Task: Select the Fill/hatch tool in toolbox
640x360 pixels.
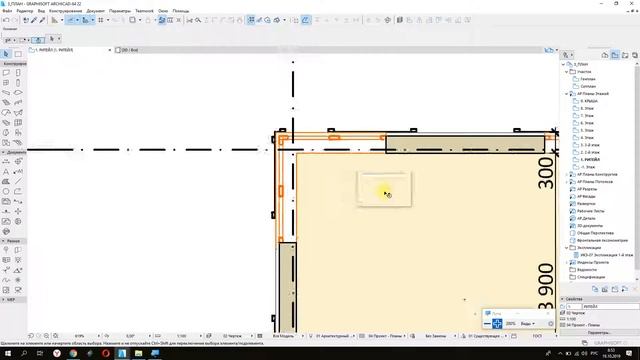Action: (6, 181)
